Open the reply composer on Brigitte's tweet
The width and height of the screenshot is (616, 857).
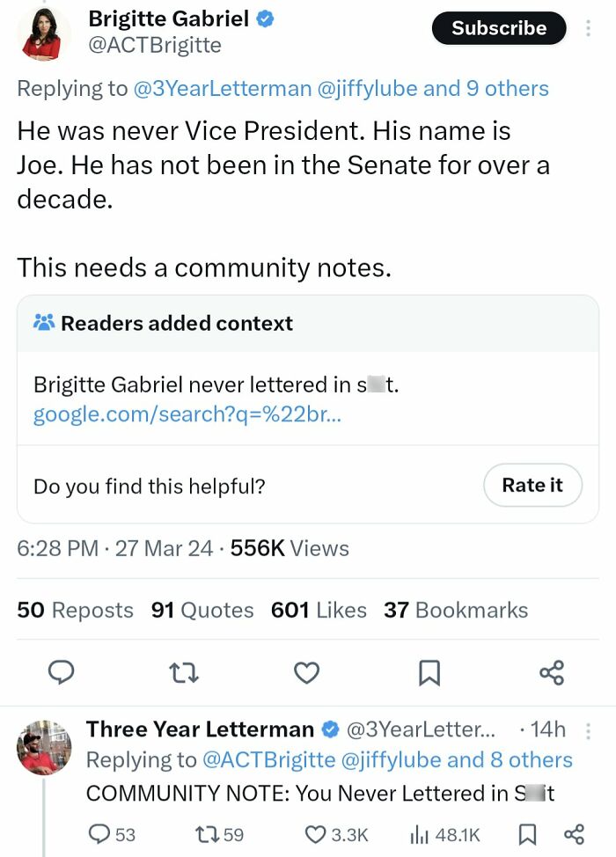[61, 672]
